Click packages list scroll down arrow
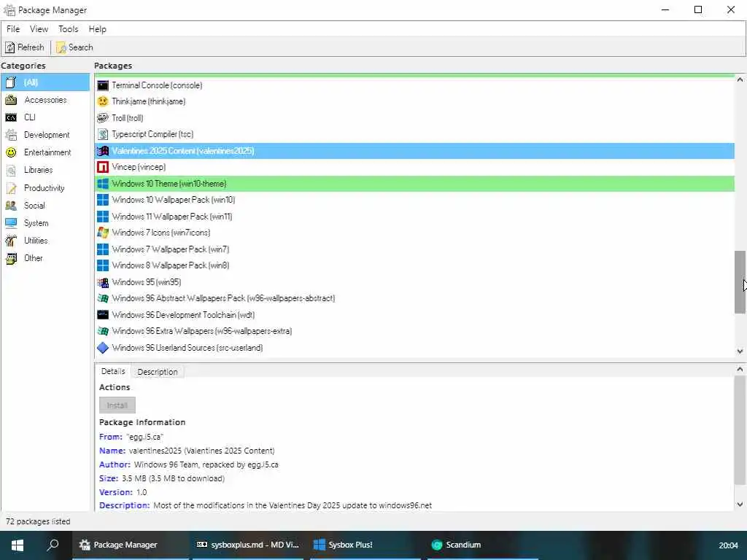747x560 pixels. (x=740, y=351)
